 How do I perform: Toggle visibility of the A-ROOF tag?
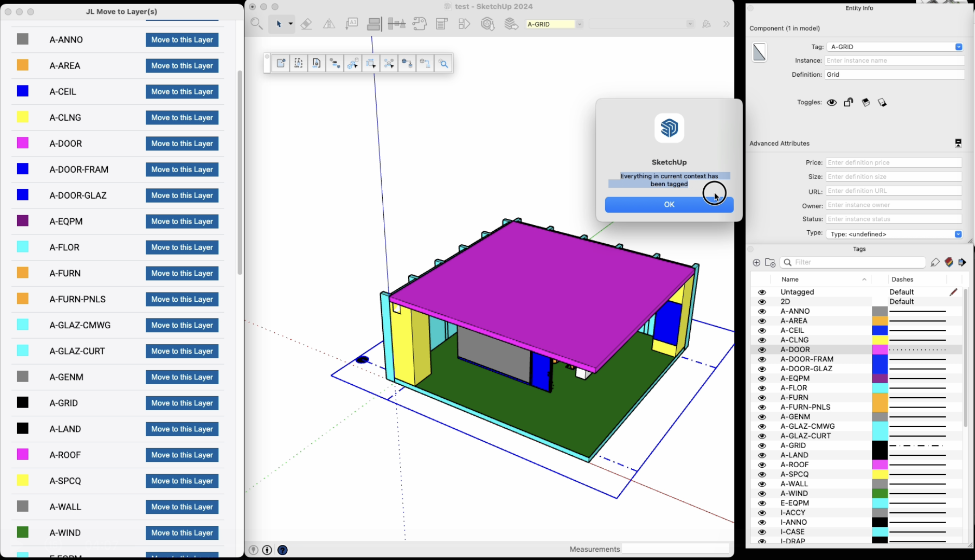(762, 465)
